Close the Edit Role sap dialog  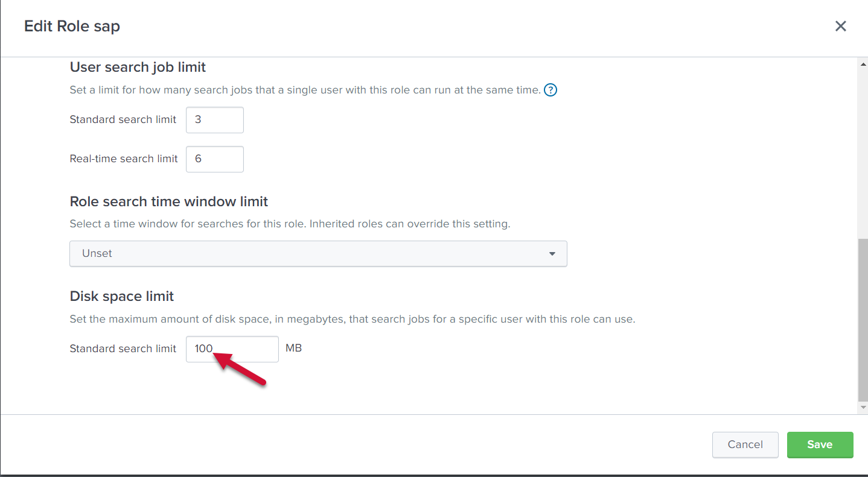(x=840, y=26)
